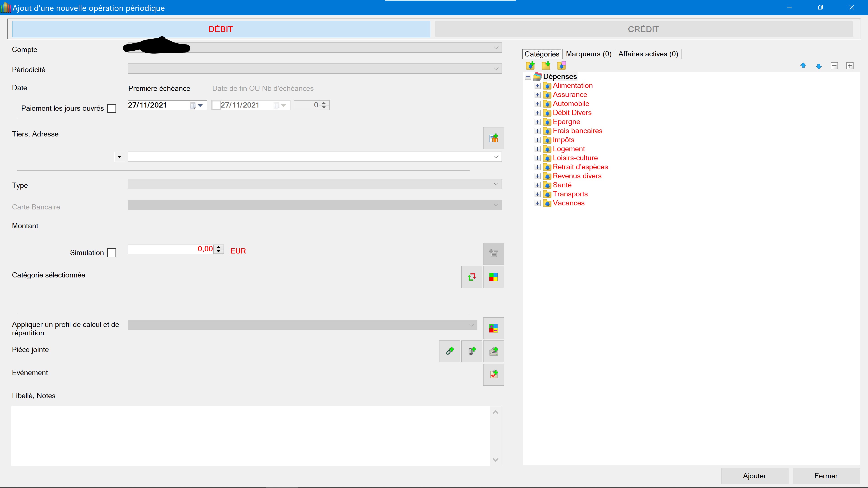Click the paperclip add attachment icon
This screenshot has height=488, width=868.
[472, 351]
